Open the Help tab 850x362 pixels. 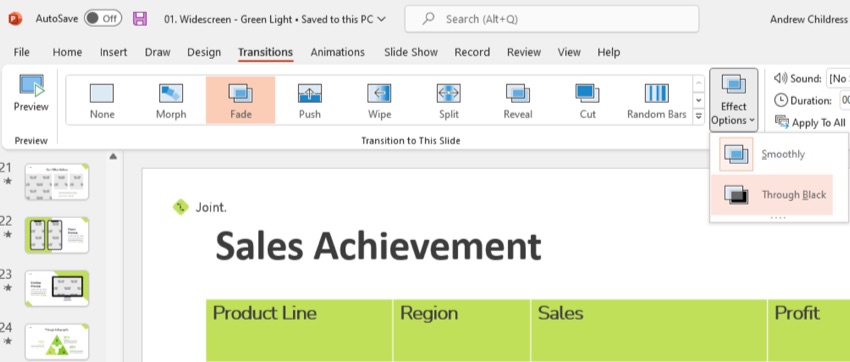609,52
